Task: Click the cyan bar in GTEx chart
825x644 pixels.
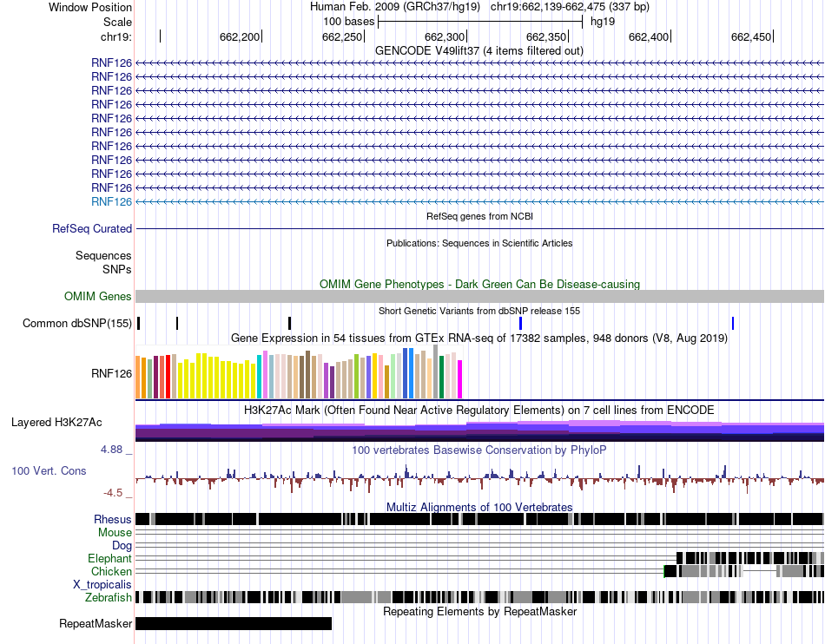Action: [260, 377]
